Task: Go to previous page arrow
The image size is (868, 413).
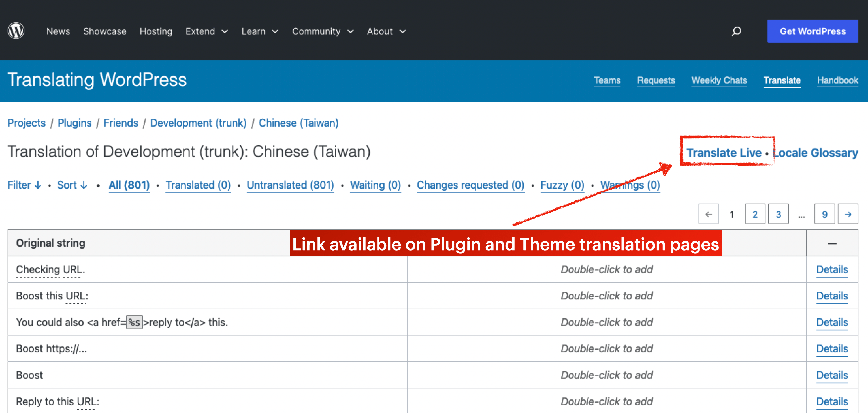Action: click(x=709, y=214)
